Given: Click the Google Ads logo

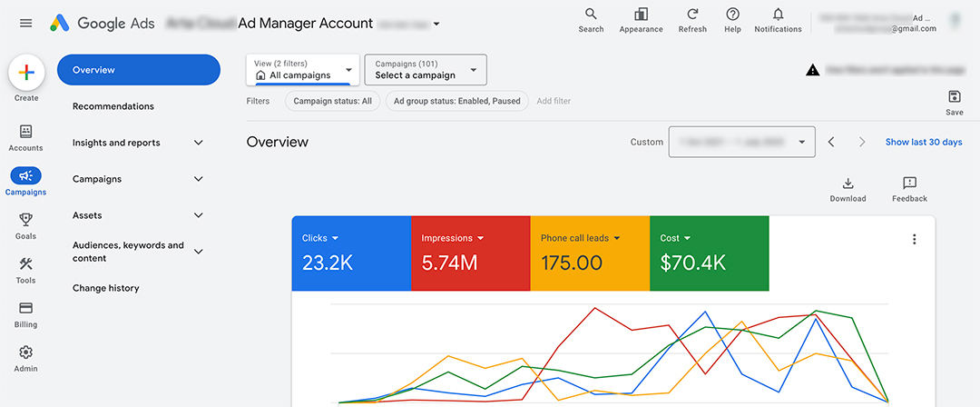Looking at the screenshot, I should click(x=104, y=24).
